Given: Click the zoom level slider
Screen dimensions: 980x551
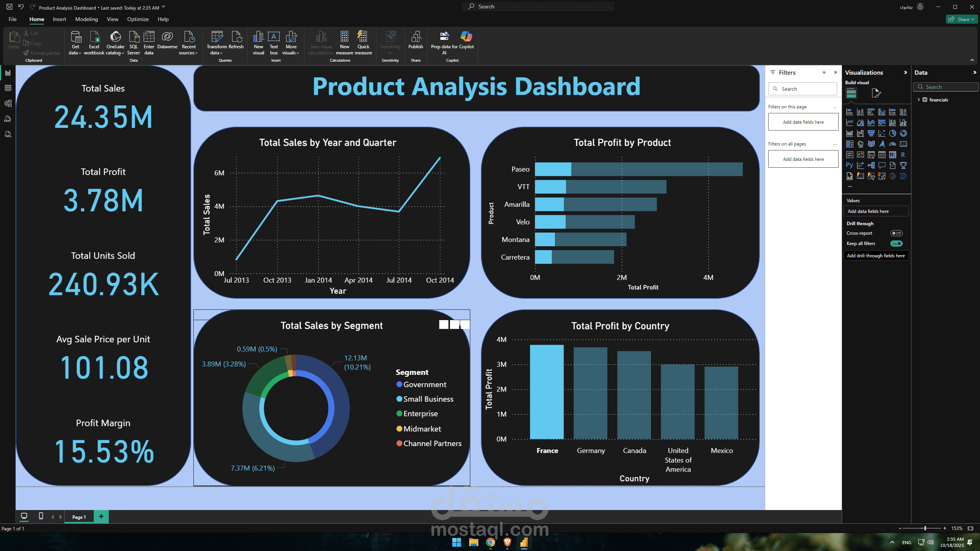Looking at the screenshot, I should (924, 528).
